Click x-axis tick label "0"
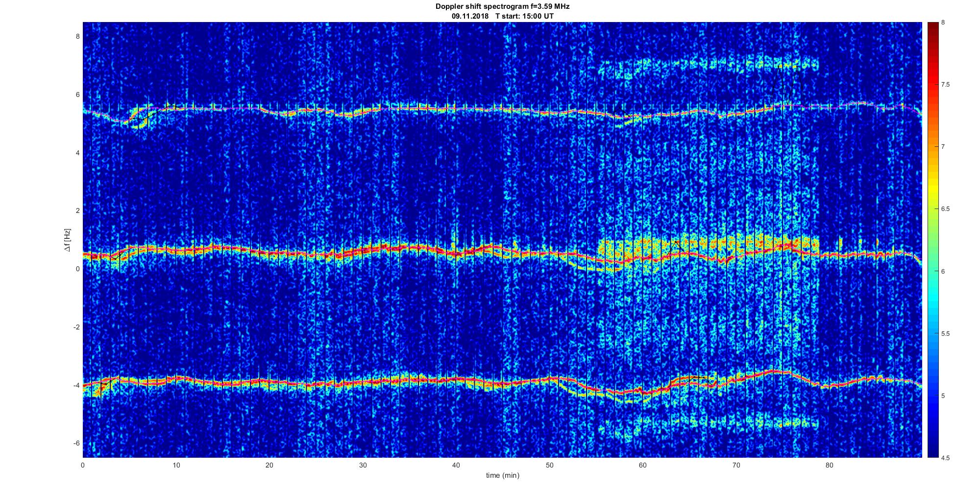 pos(83,465)
